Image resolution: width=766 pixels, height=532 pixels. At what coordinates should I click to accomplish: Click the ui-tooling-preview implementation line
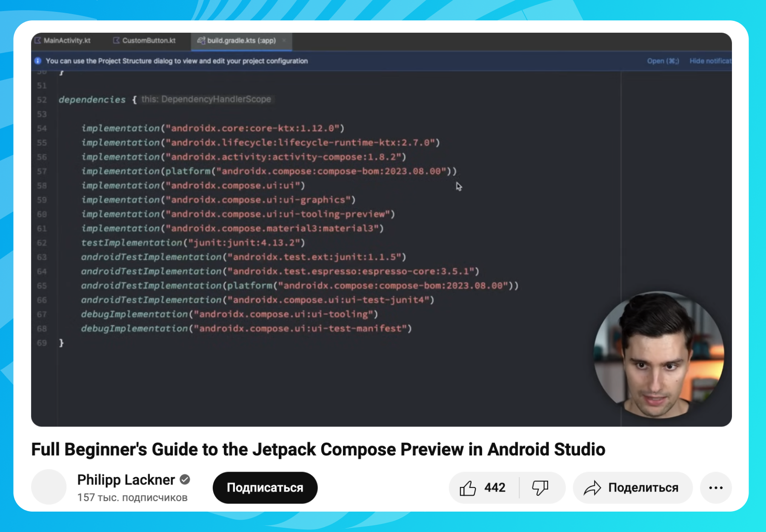238,214
